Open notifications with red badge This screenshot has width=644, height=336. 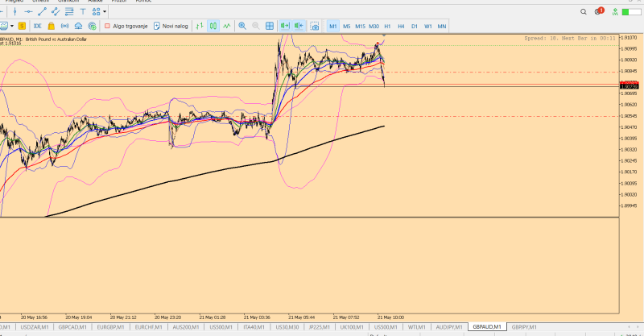click(x=599, y=11)
